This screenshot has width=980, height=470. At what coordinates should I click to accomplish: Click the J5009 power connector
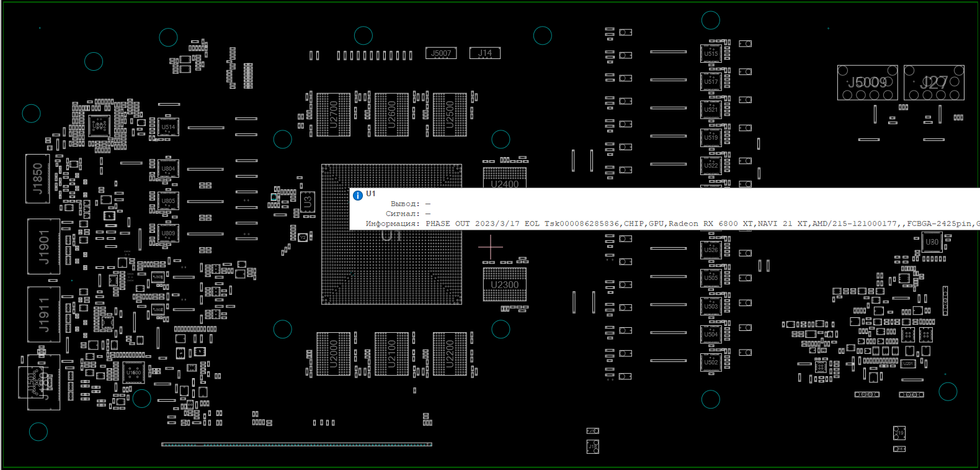pos(867,83)
